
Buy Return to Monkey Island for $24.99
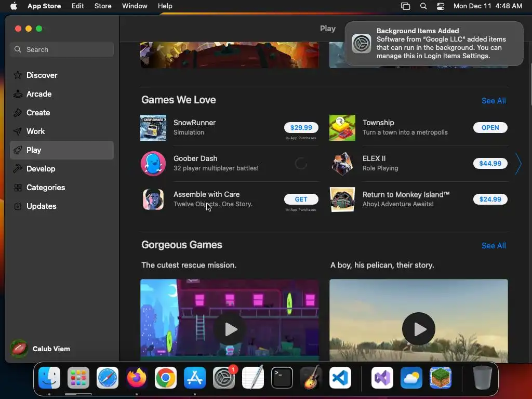click(490, 199)
